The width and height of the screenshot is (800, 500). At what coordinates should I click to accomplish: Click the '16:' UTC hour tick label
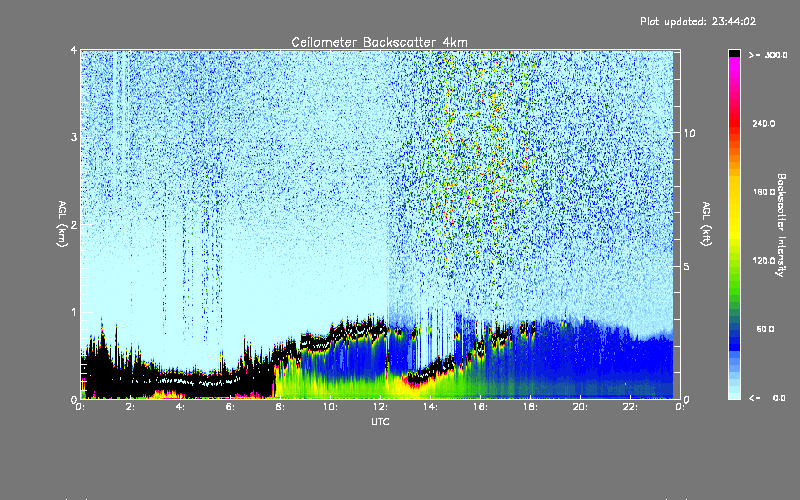point(481,407)
